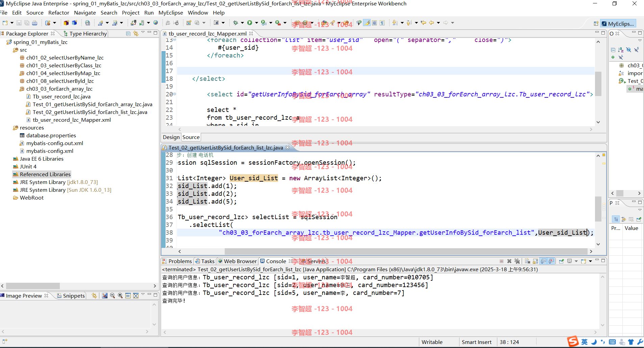
Task: Click the MyEclipse perspective button
Action: 618,24
